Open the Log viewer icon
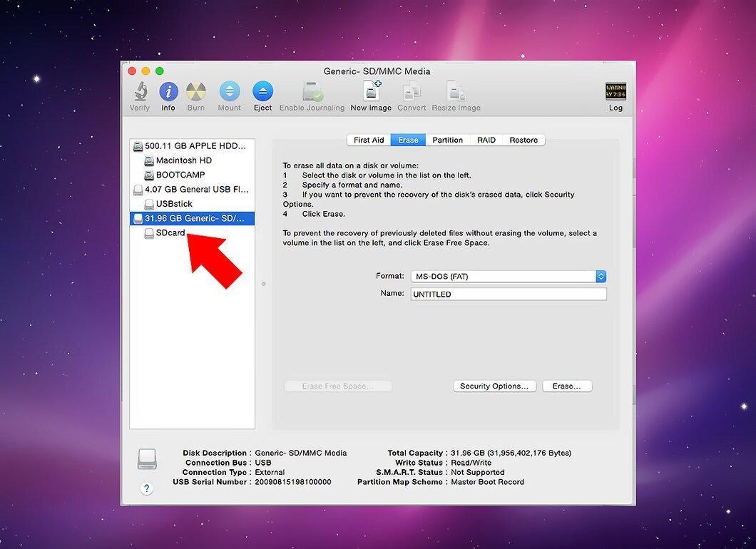This screenshot has width=756, height=549. [615, 91]
